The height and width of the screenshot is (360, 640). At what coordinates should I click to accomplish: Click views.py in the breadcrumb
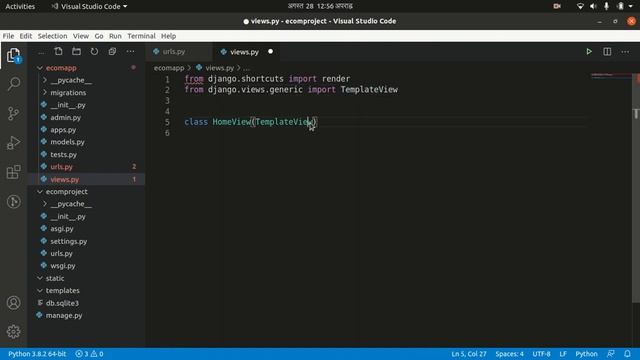tap(219, 68)
